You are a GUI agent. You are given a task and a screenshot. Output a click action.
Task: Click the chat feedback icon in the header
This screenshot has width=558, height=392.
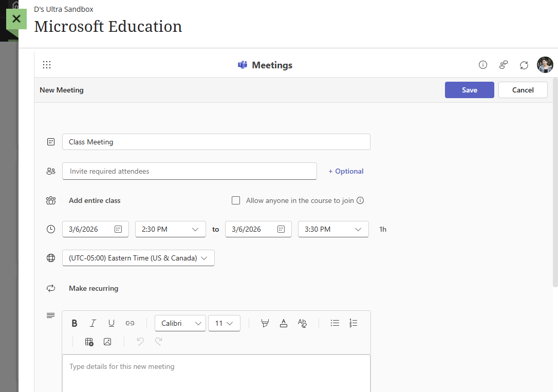pos(503,65)
